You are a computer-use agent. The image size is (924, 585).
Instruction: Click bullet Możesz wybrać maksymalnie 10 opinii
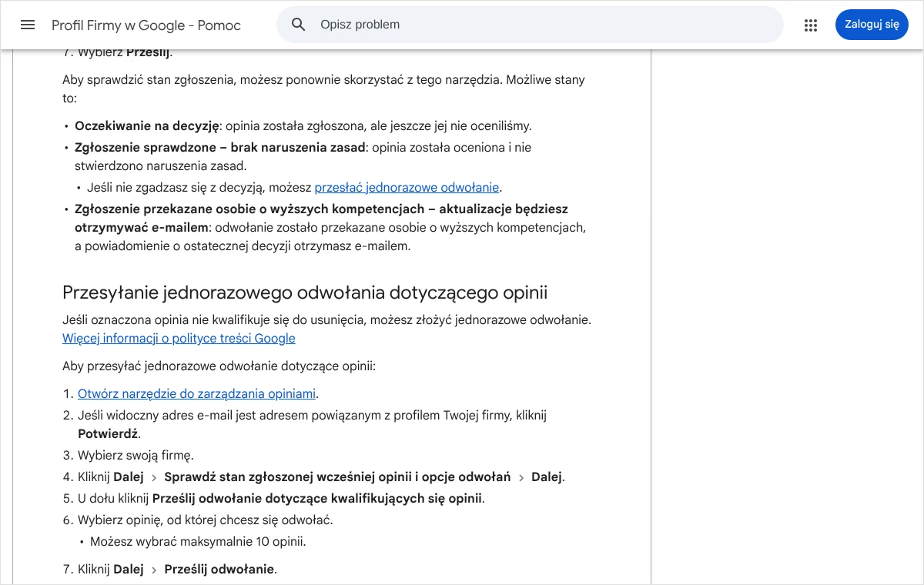point(198,541)
